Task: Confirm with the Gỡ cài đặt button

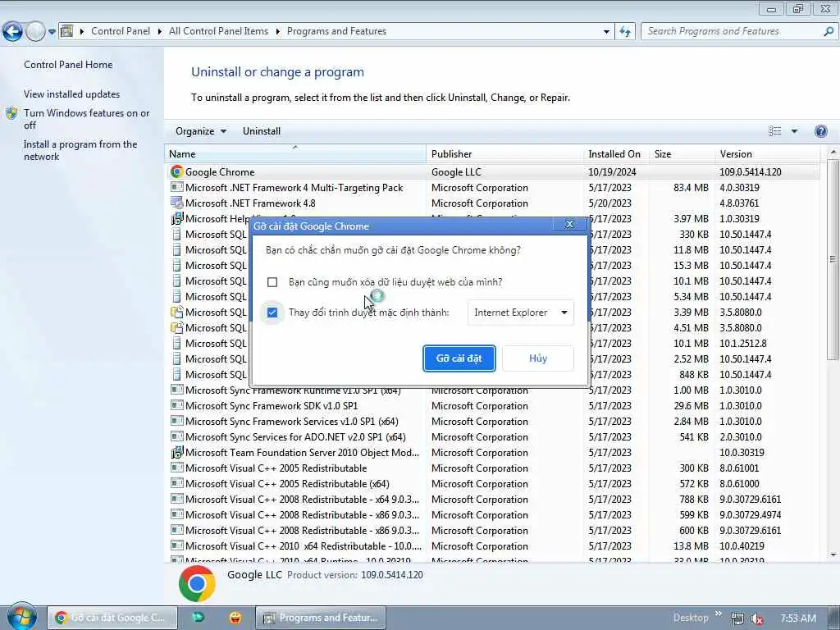Action: 459,358
